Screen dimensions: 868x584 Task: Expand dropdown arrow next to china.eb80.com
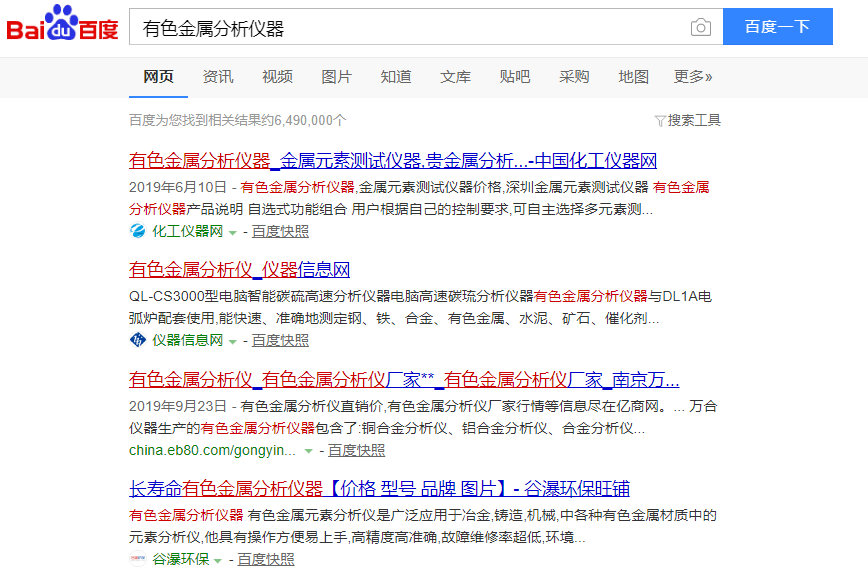[308, 451]
